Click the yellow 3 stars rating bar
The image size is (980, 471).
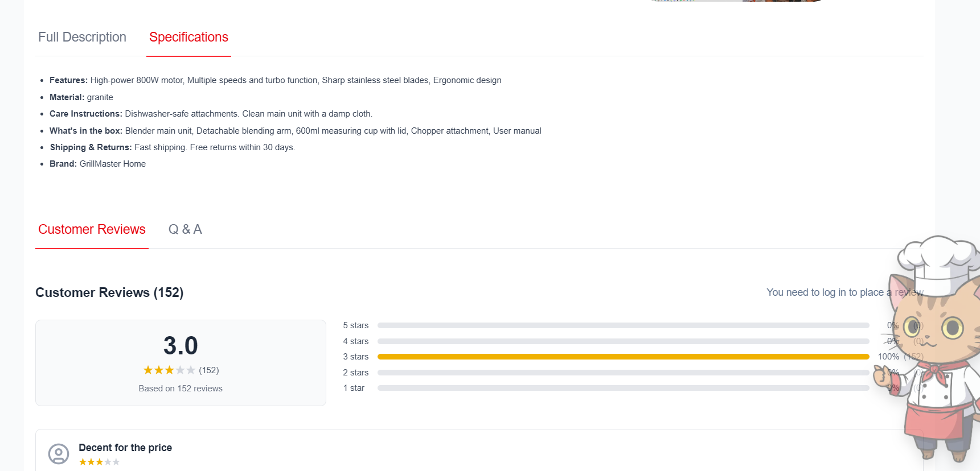pos(623,357)
